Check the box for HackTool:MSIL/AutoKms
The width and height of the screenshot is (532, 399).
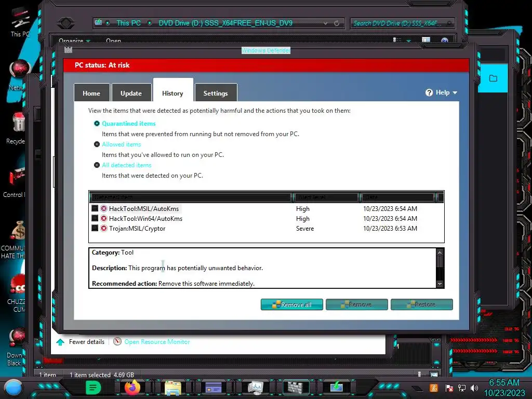tap(95, 208)
